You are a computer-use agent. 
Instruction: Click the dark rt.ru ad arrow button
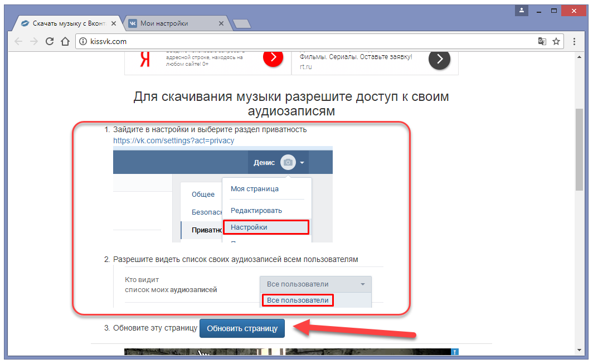point(439,59)
